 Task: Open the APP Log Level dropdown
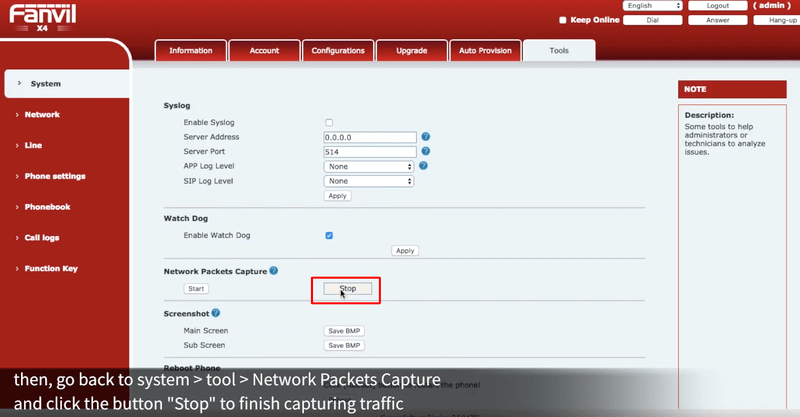click(x=368, y=166)
